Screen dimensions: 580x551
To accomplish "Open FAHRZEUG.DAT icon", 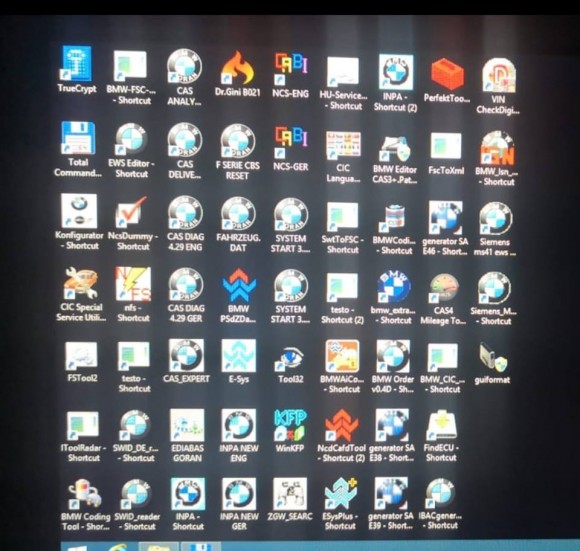I will tap(238, 214).
